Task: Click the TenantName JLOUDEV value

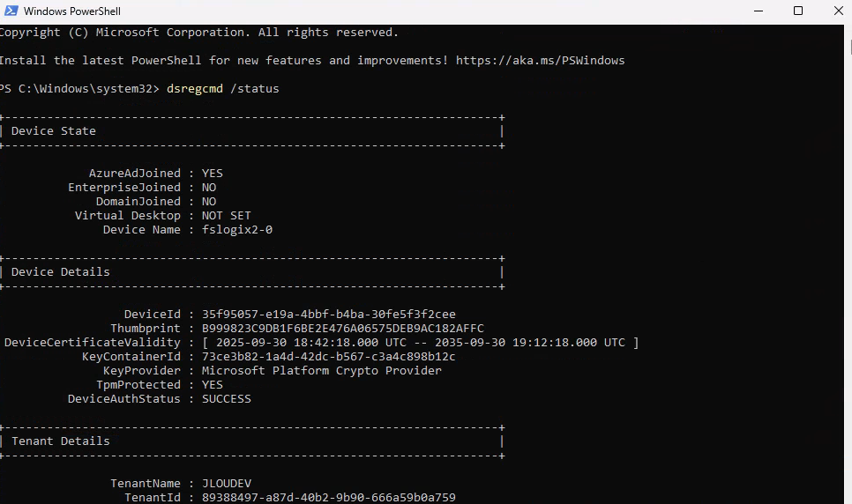Action: (x=227, y=484)
